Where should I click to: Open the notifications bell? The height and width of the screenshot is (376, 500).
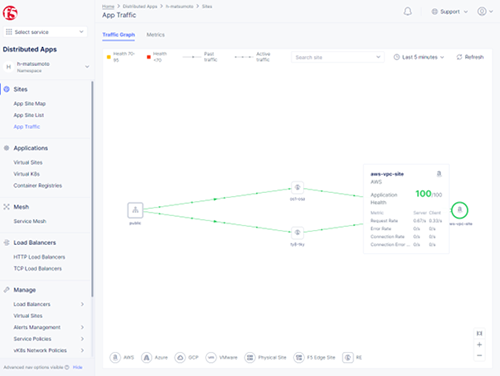407,12
